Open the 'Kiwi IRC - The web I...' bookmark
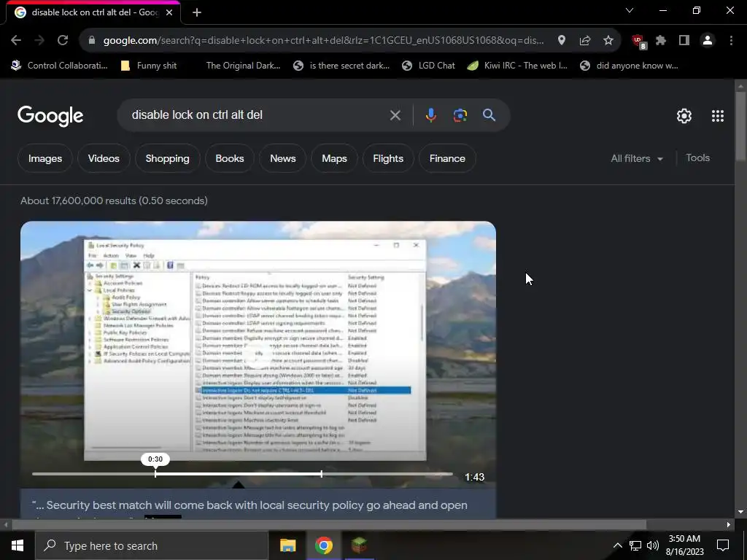 coord(517,66)
